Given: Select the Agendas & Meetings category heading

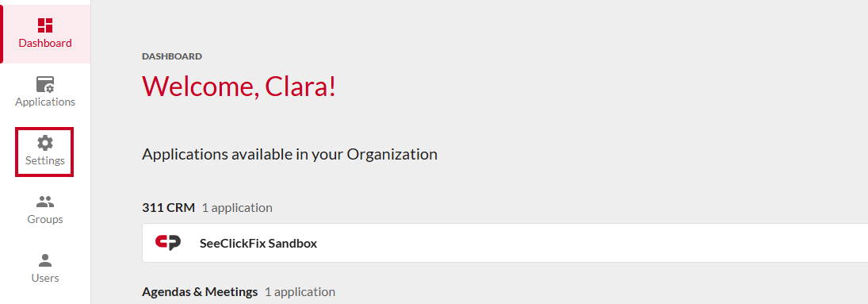Looking at the screenshot, I should click(200, 292).
